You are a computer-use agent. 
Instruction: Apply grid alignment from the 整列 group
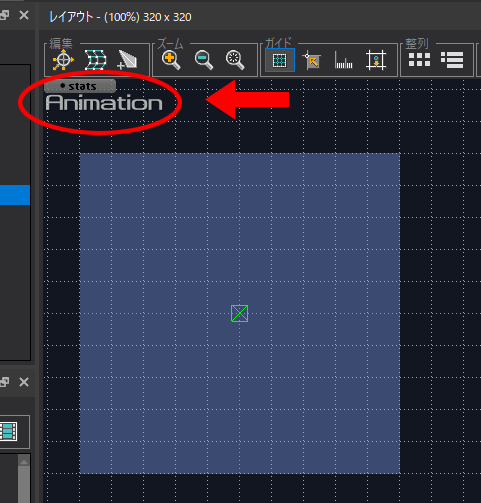[x=419, y=60]
